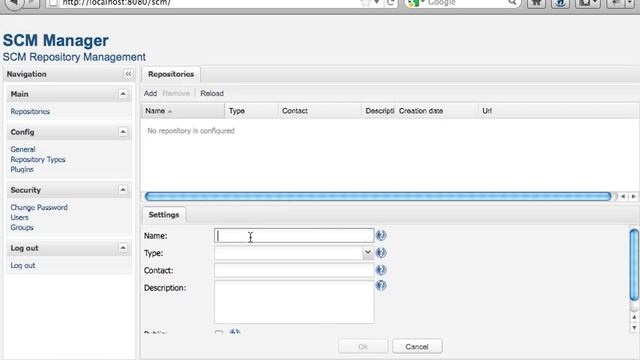
Task: Open the Type dropdown list
Action: pyautogui.click(x=368, y=253)
